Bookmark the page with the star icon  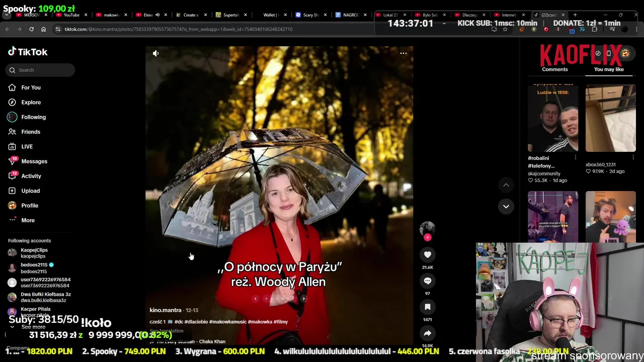click(505, 29)
